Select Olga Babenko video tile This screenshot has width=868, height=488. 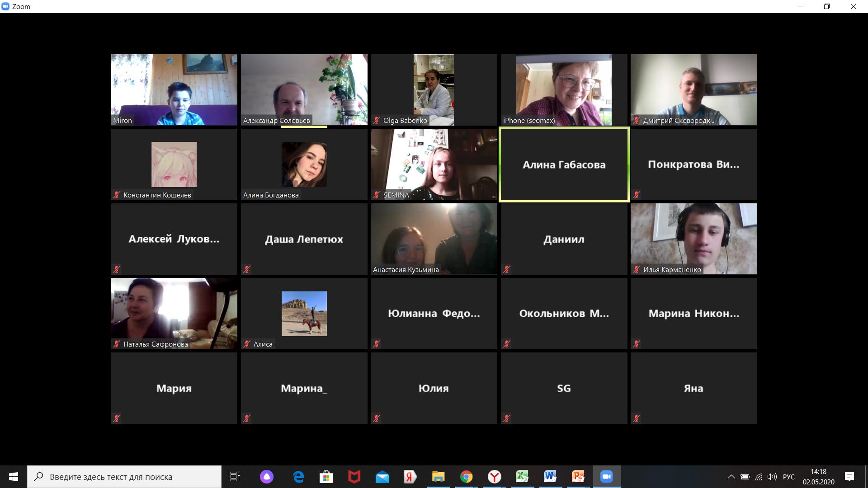coord(434,90)
